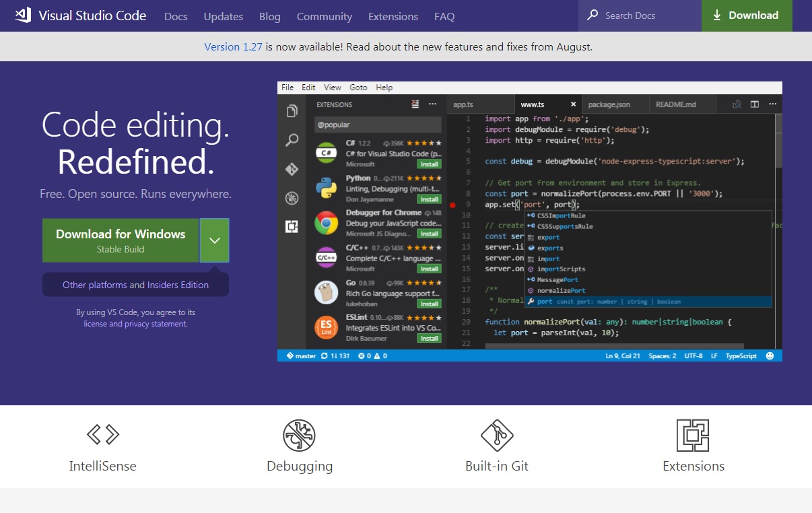Click the UTF-8 encoding status item
The height and width of the screenshot is (513, 812).
[x=693, y=355]
